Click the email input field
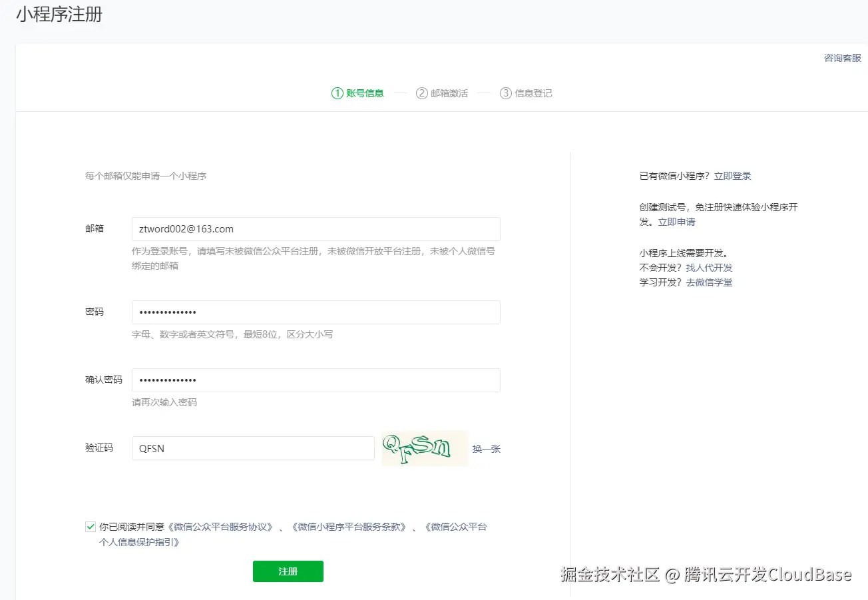The height and width of the screenshot is (600, 868). 316,229
